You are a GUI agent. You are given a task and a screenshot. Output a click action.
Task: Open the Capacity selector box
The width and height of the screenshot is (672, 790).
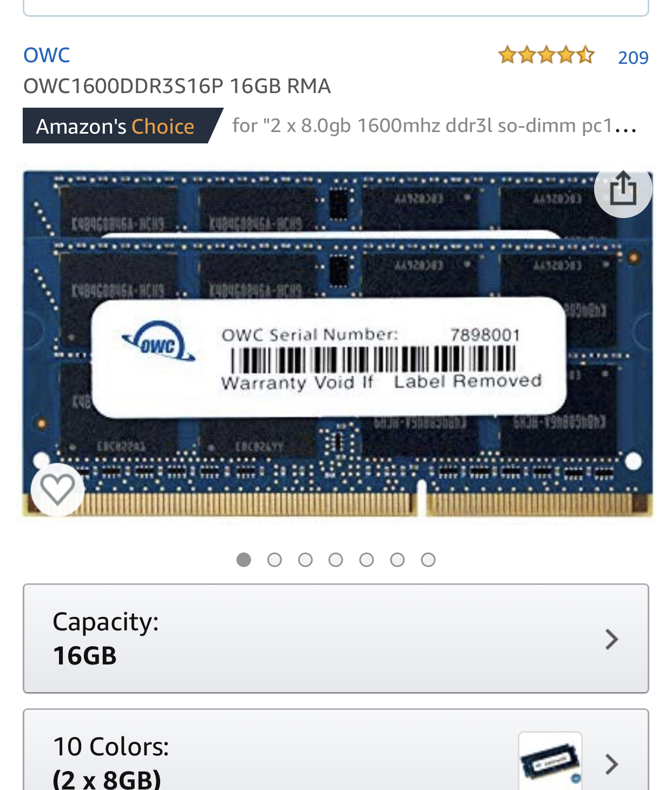pos(336,638)
